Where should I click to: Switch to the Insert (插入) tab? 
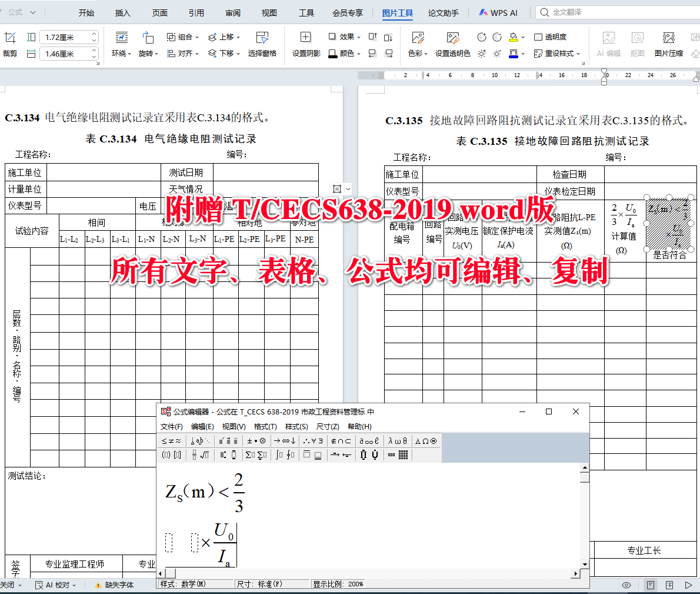[x=123, y=13]
